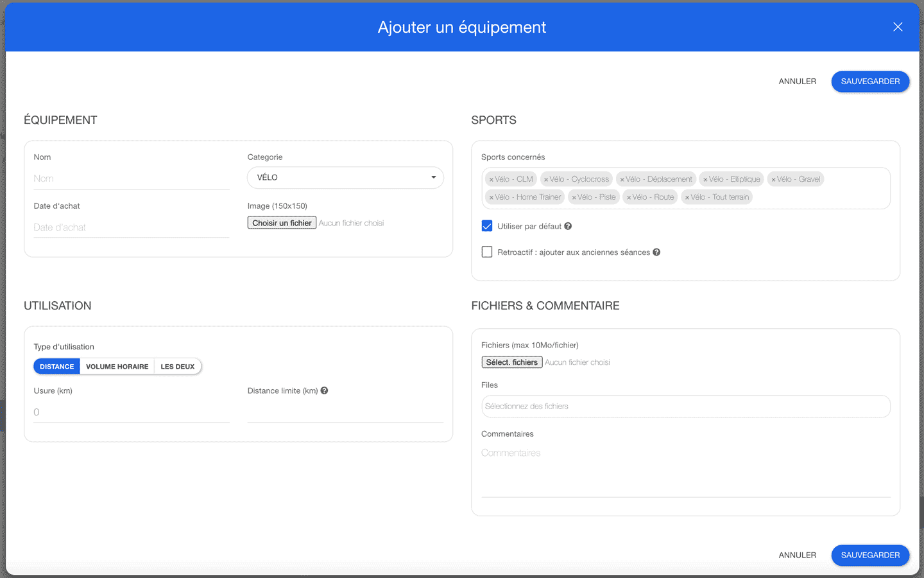This screenshot has width=924, height=578.
Task: Click the top Sauvegarder button
Action: click(870, 82)
